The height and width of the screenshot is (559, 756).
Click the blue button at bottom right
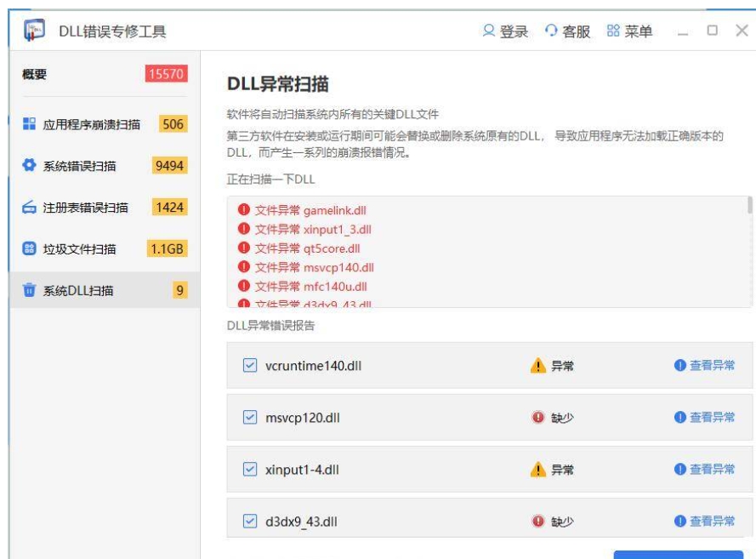679,555
